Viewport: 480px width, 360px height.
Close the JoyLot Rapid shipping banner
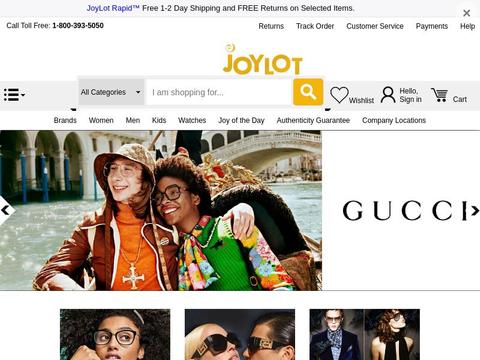tap(466, 13)
